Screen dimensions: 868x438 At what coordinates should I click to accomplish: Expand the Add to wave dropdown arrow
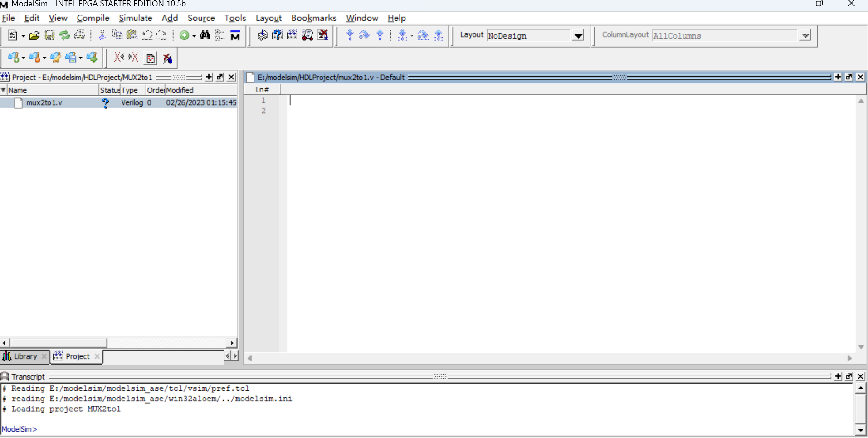[x=194, y=36]
